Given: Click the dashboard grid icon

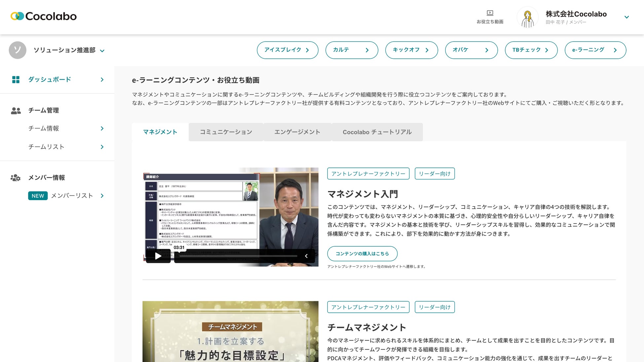Looking at the screenshot, I should [x=16, y=80].
